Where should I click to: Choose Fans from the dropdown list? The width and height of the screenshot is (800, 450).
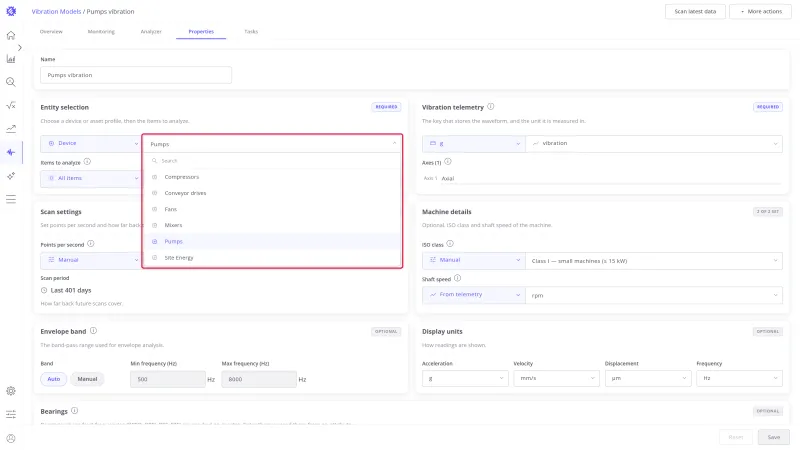pyautogui.click(x=272, y=209)
